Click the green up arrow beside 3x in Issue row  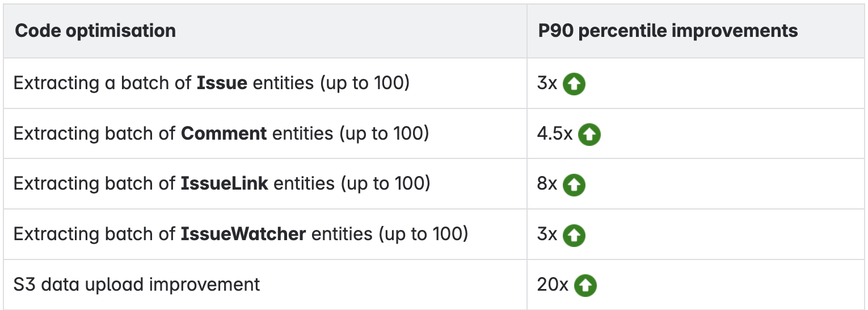pos(574,84)
